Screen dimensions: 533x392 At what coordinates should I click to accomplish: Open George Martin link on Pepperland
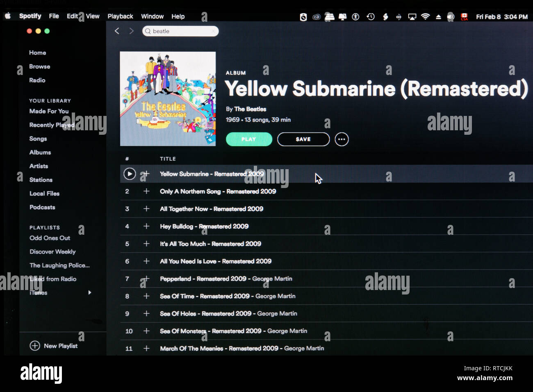(272, 279)
